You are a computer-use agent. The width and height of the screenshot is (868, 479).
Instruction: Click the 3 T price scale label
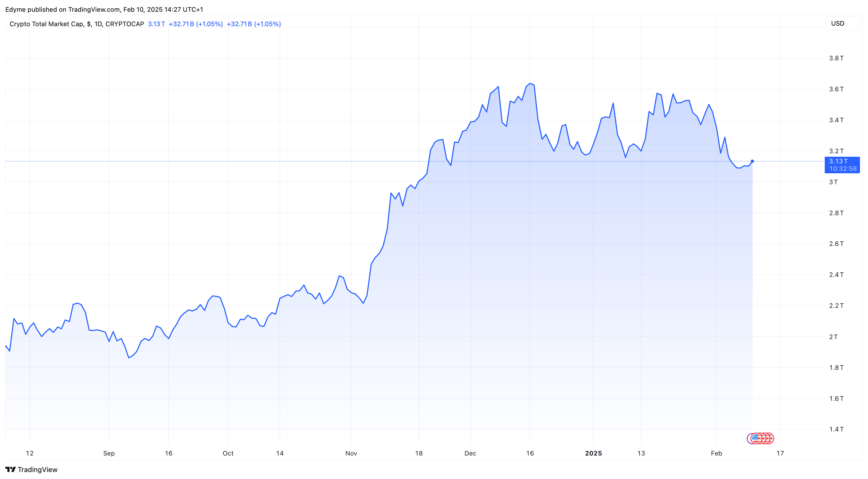coord(833,182)
